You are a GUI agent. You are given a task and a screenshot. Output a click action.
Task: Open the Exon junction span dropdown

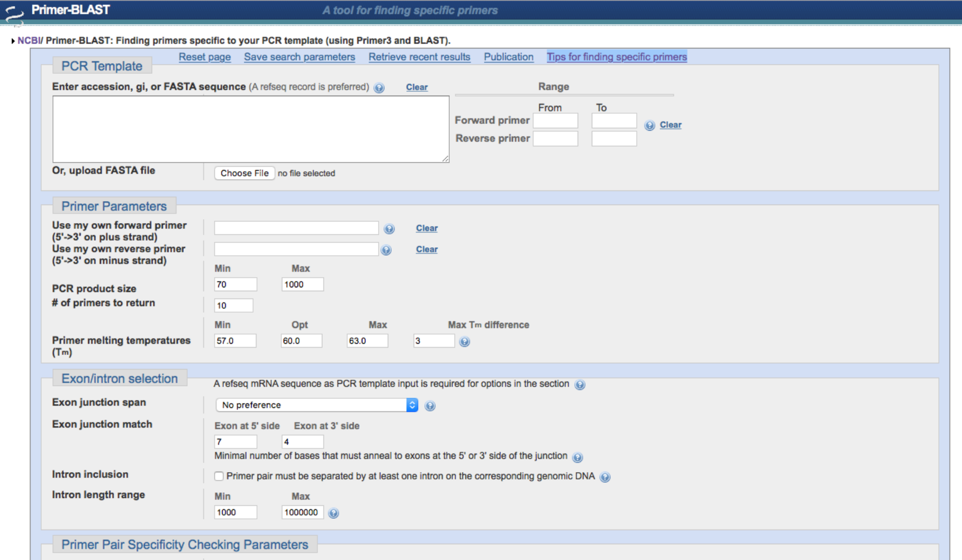click(x=317, y=405)
